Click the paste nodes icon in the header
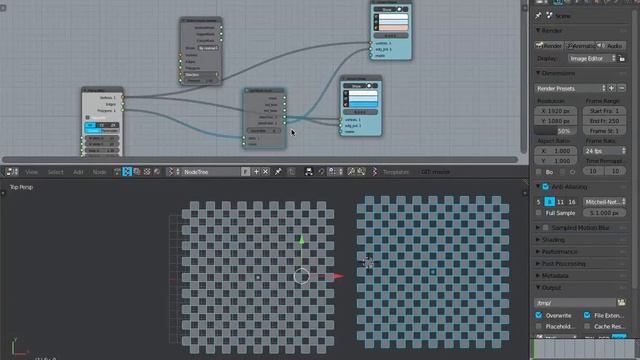The width and height of the screenshot is (640, 360). pyautogui.click(x=361, y=172)
